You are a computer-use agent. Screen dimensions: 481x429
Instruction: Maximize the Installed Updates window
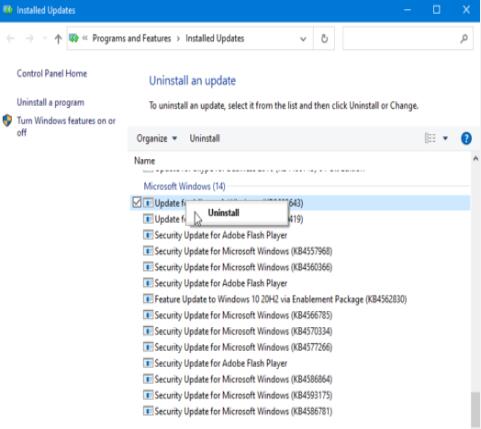click(436, 10)
